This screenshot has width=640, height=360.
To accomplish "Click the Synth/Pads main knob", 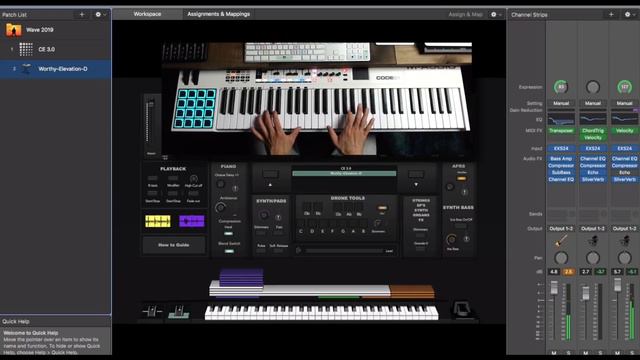I will click(264, 215).
